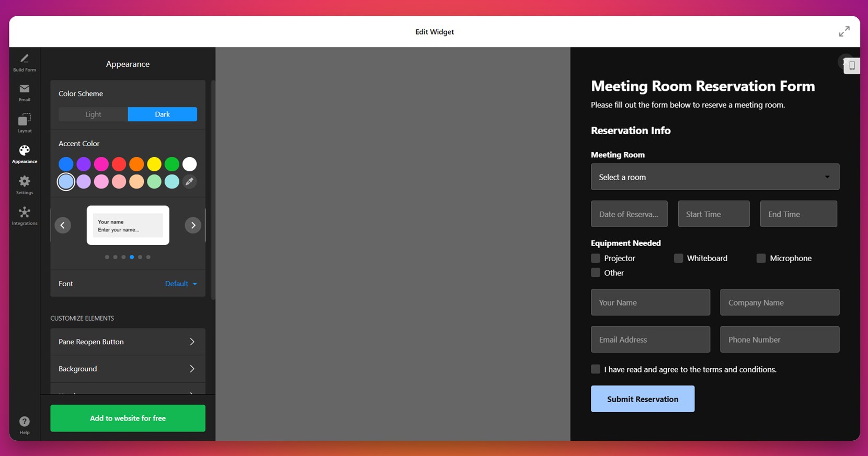Pick the light green accent color
Screen dimensions: 868x456
pos(154,182)
